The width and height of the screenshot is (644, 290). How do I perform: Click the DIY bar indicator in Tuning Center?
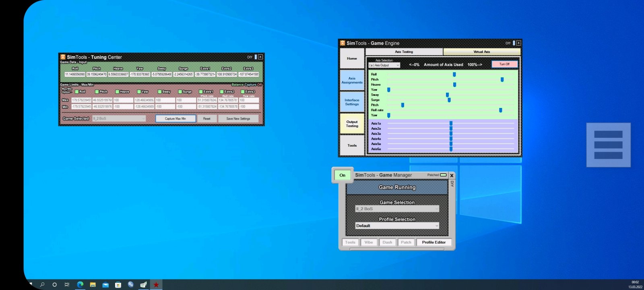click(256, 57)
